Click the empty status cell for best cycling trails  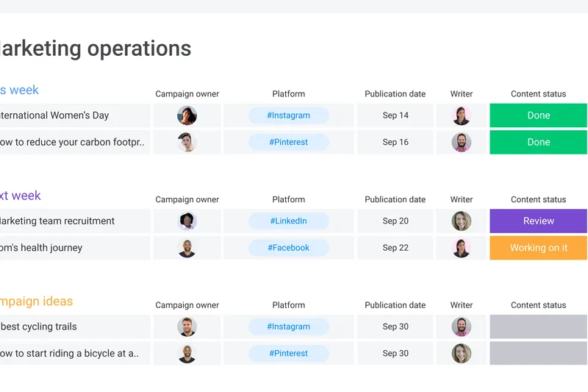pos(538,327)
